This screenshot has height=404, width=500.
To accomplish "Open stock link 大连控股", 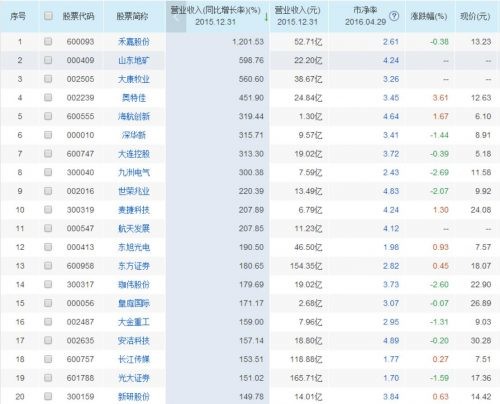I will coord(134,154).
